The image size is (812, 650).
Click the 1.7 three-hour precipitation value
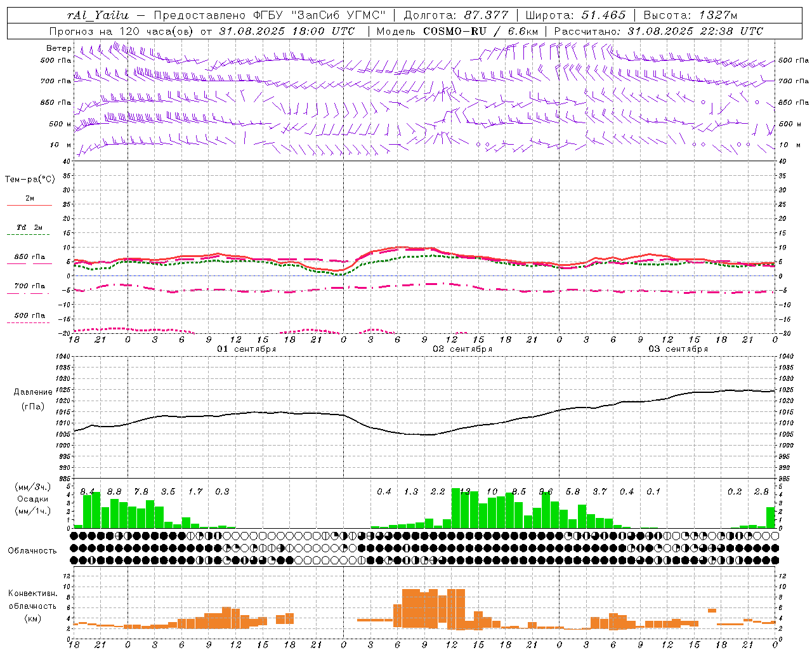tap(195, 491)
